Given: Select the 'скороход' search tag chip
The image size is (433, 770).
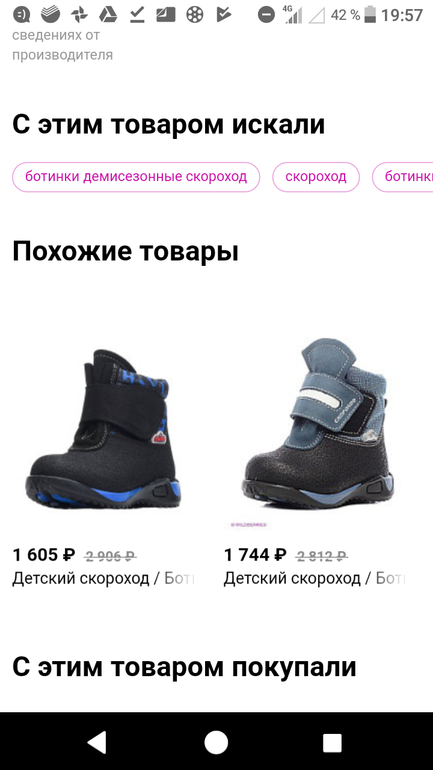Looking at the screenshot, I should pyautogui.click(x=316, y=177).
